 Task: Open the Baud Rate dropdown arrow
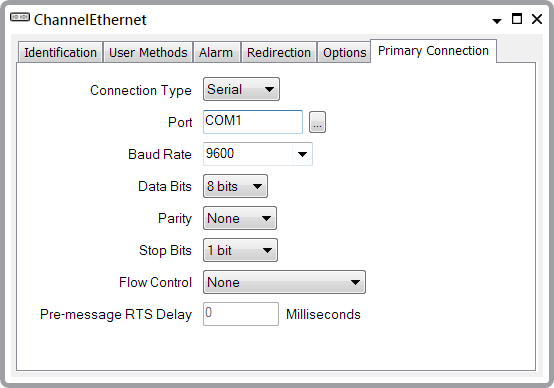click(302, 154)
